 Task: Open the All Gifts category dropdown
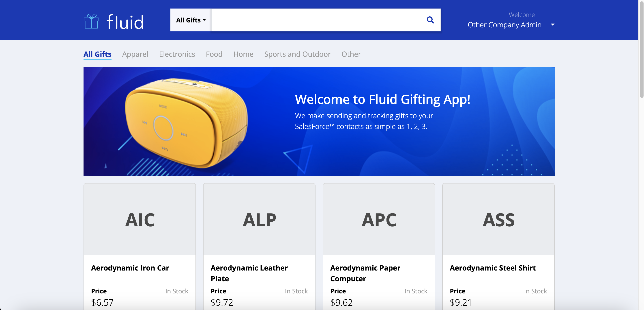191,20
